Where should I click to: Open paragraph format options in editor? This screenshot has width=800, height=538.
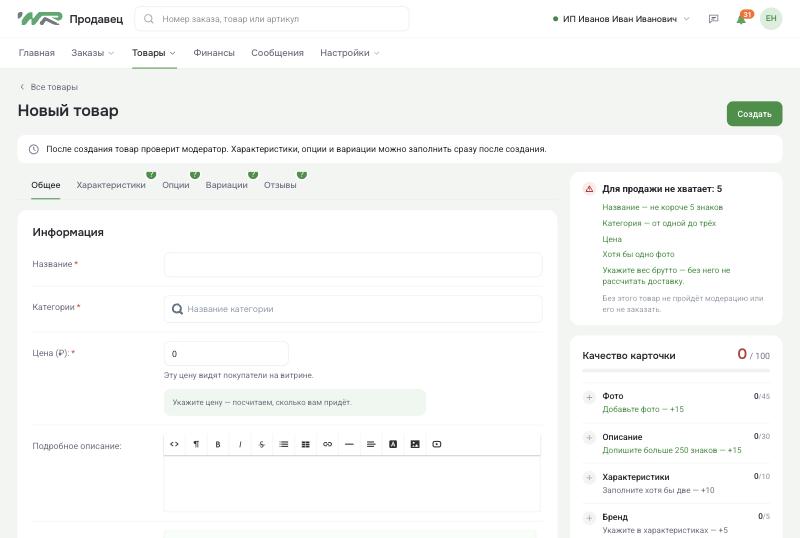coord(196,444)
